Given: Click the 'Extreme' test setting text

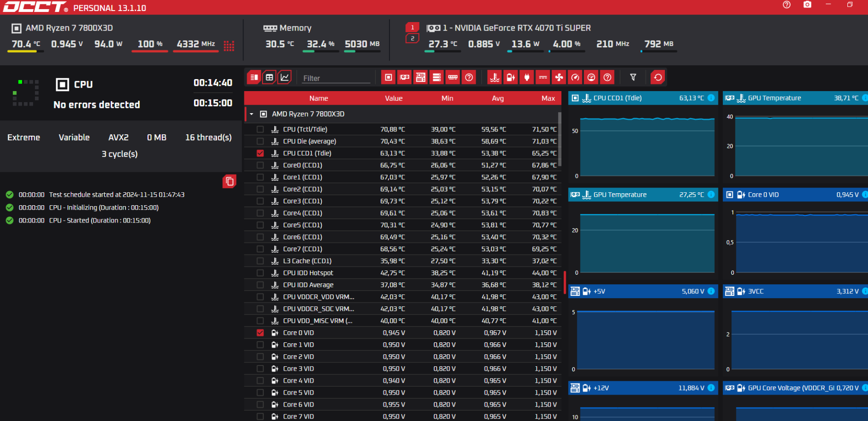Looking at the screenshot, I should pyautogui.click(x=24, y=138).
